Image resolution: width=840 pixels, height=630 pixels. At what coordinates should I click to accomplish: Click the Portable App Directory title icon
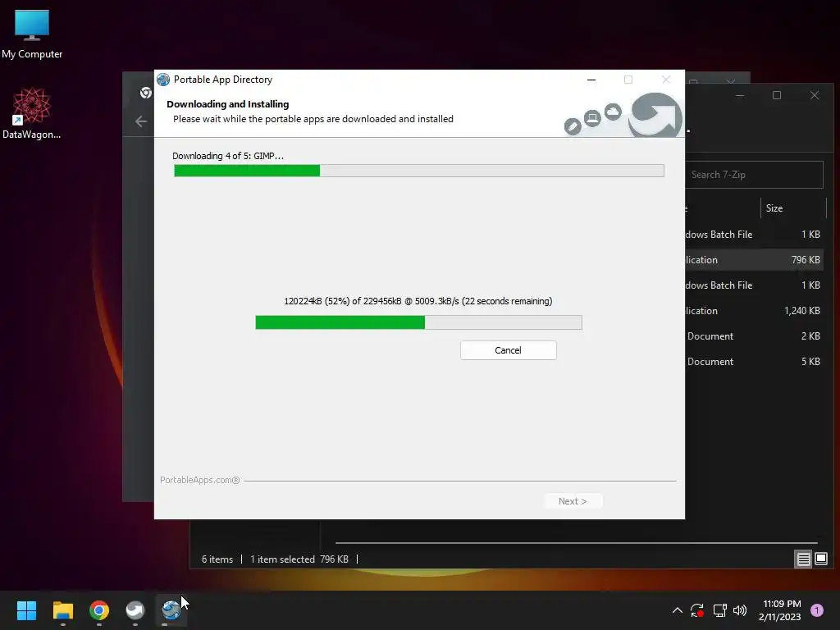pos(163,80)
